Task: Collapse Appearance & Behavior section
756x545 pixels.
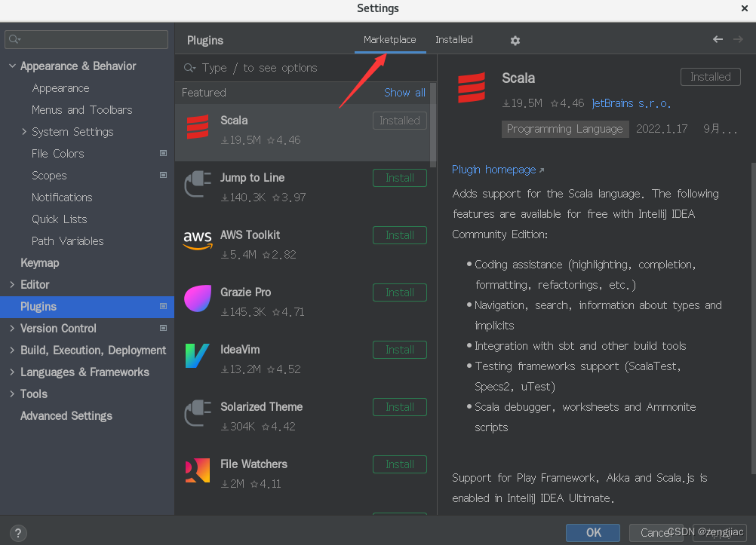Action: [x=13, y=66]
